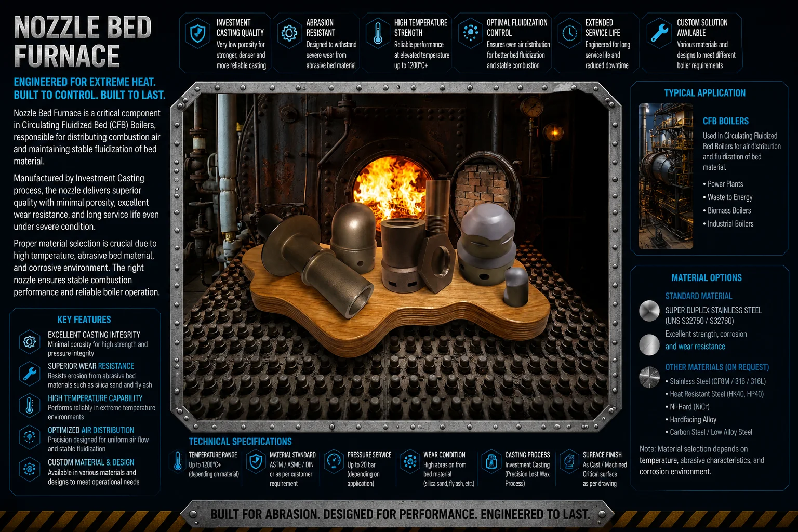Click the 'TYPICAL APPLICATION' heading

704,93
